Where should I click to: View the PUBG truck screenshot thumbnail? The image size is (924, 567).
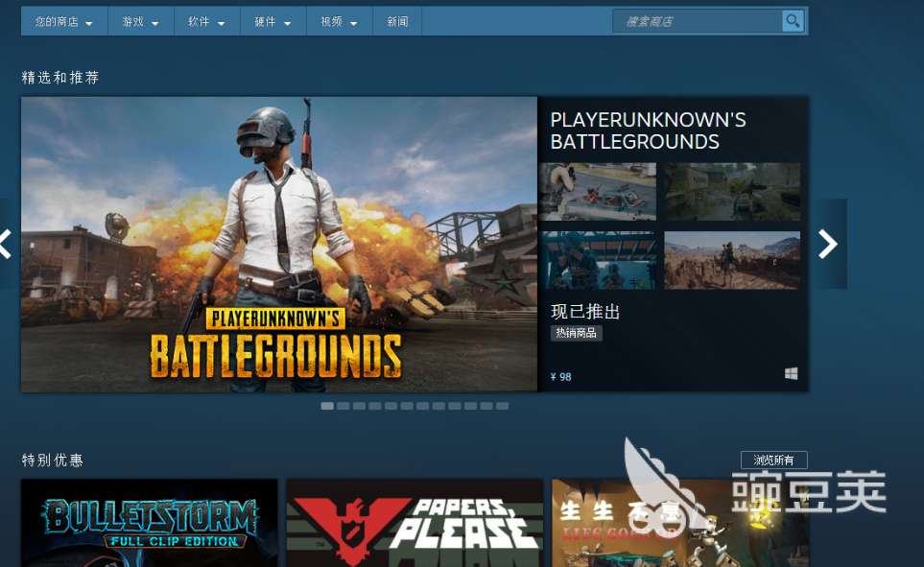597,192
